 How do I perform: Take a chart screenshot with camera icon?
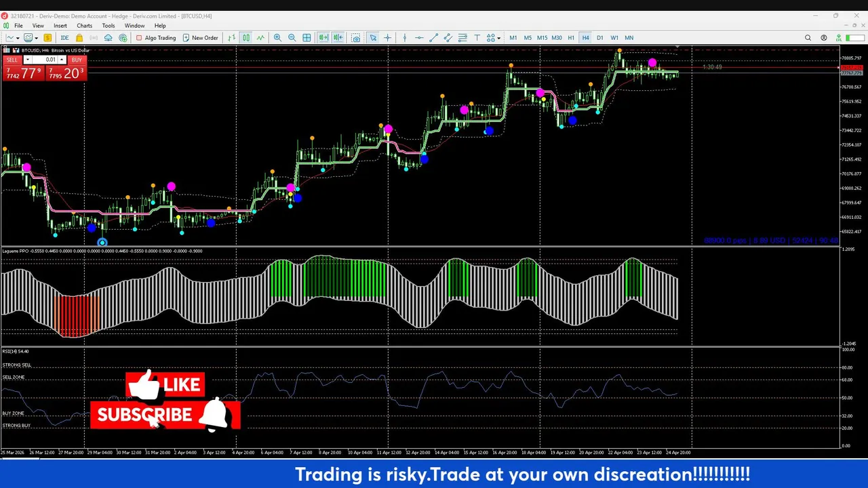click(x=355, y=38)
